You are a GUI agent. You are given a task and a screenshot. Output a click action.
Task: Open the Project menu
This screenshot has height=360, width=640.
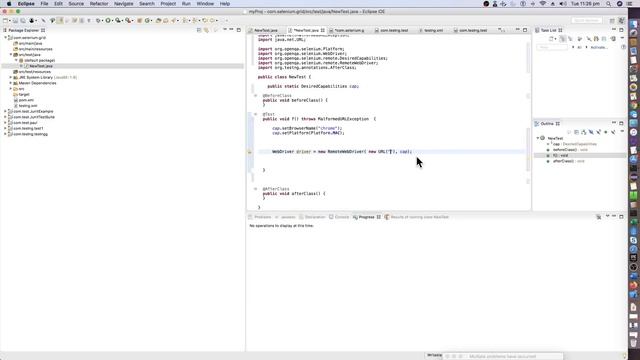168,4
